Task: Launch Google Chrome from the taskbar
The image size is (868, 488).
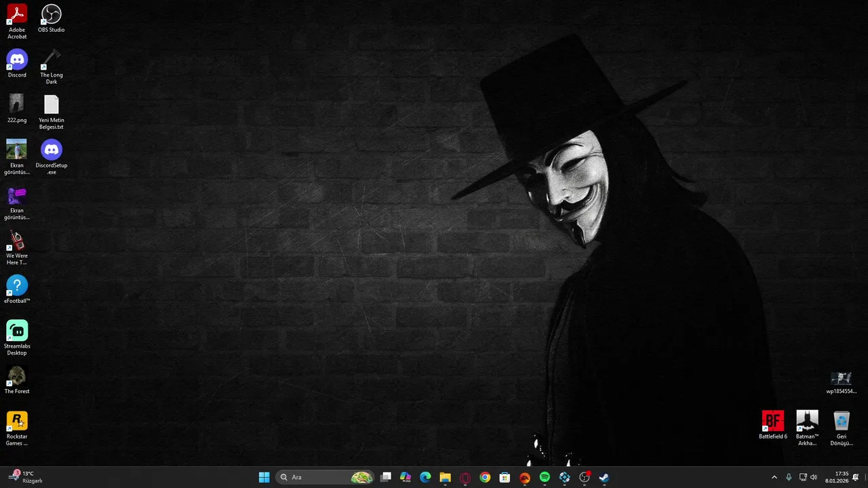Action: point(485,477)
